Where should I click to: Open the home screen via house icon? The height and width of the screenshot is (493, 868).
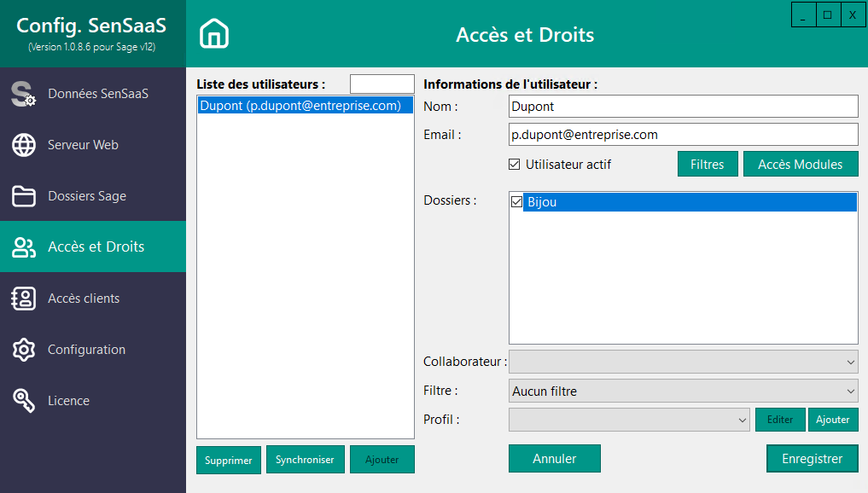(213, 34)
